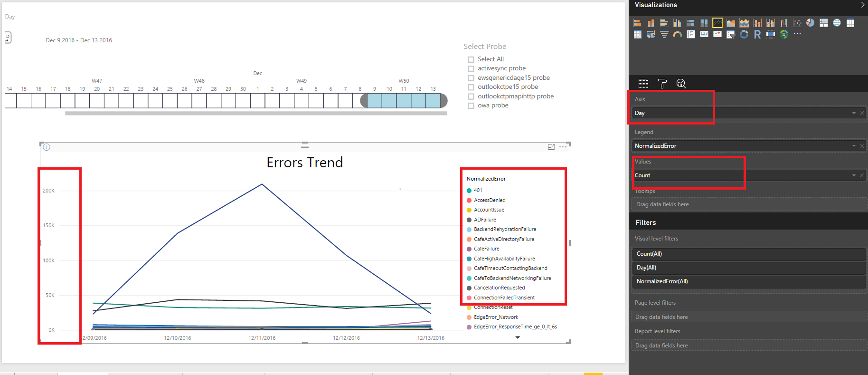Import more custom visuals via ellipsis
Image resolution: width=868 pixels, height=375 pixels.
(x=797, y=34)
